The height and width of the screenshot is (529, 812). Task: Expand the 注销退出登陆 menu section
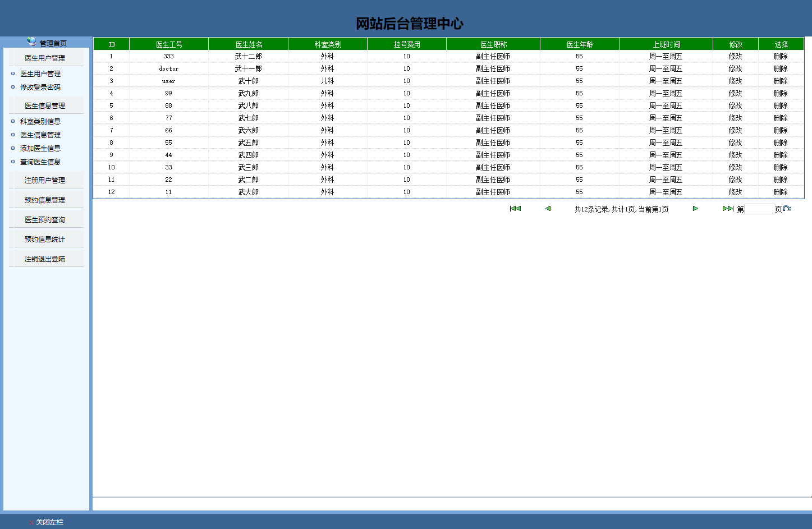pos(45,259)
